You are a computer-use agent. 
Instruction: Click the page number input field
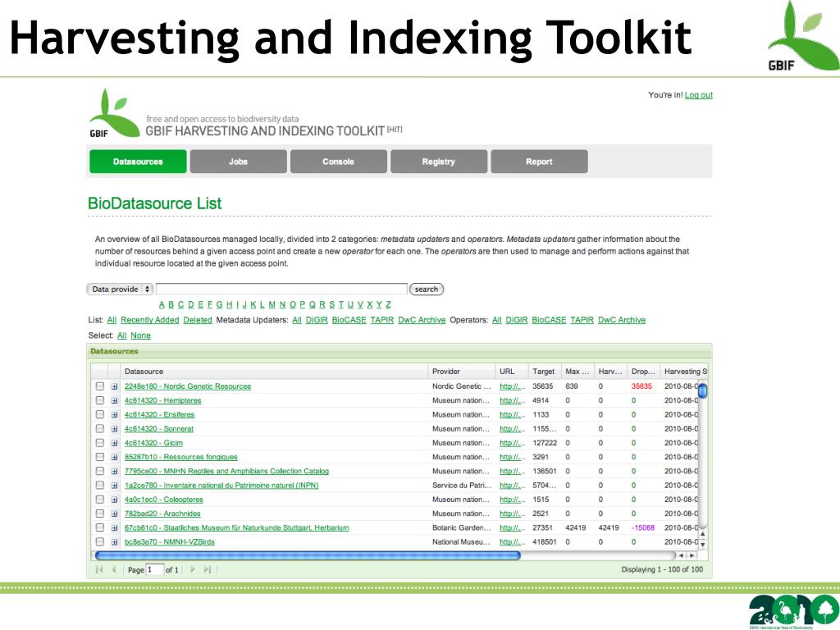coord(154,569)
